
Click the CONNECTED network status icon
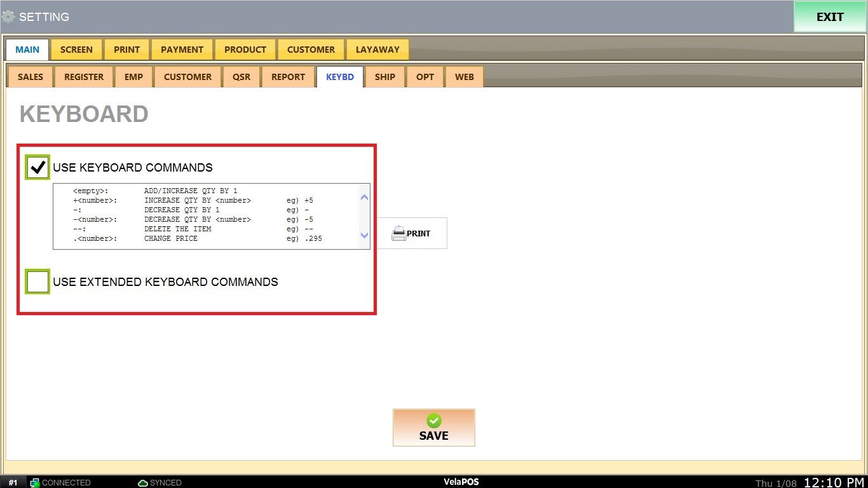click(35, 483)
